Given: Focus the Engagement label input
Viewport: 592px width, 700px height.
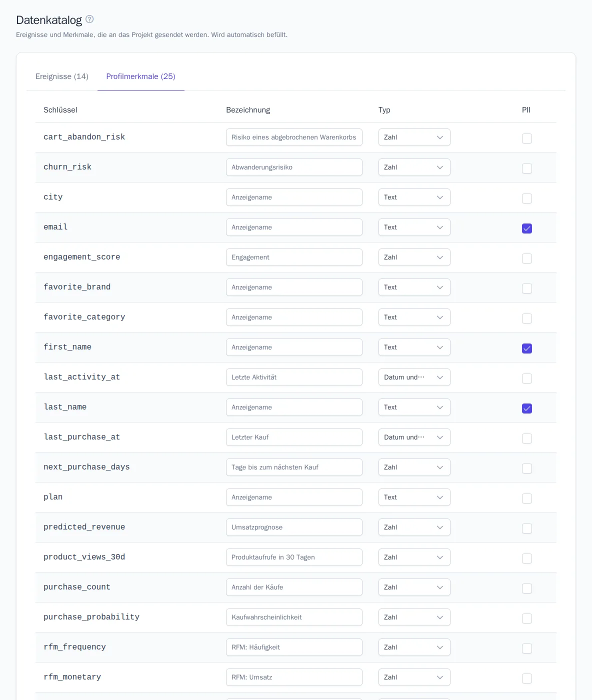Looking at the screenshot, I should [294, 257].
